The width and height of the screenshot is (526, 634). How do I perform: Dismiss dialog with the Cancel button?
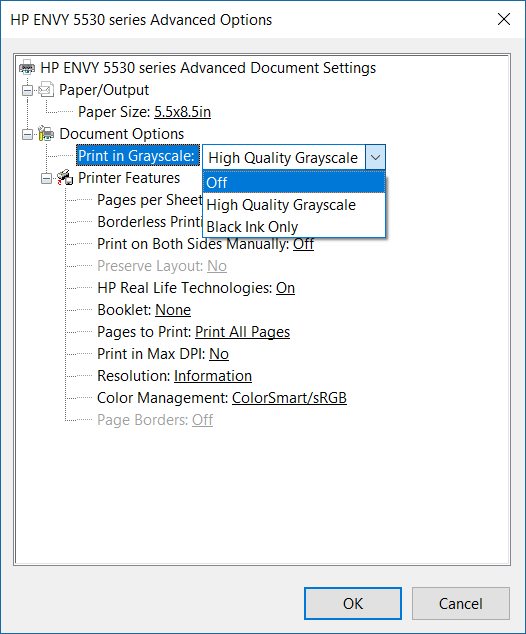[x=461, y=603]
